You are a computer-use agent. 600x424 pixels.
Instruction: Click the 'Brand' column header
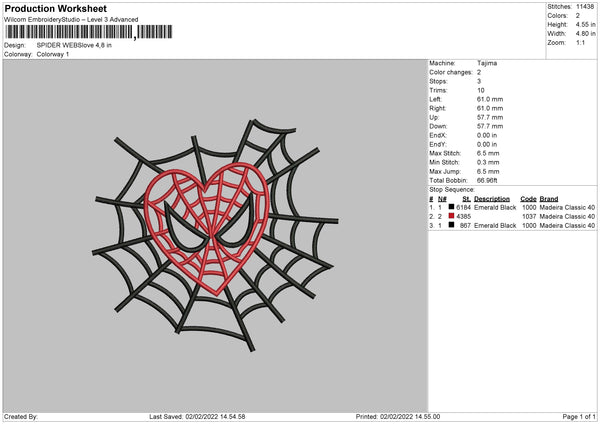click(x=549, y=199)
